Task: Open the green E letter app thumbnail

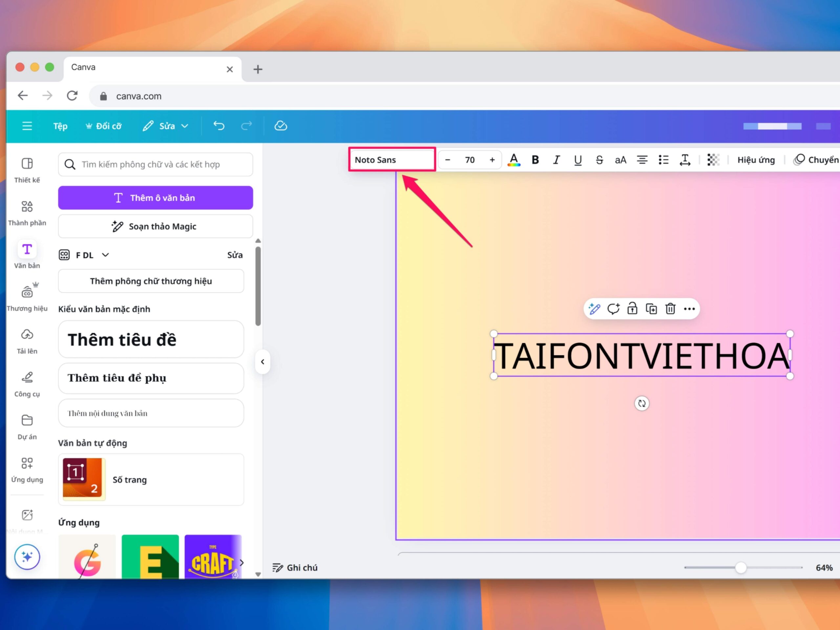Action: [x=150, y=557]
